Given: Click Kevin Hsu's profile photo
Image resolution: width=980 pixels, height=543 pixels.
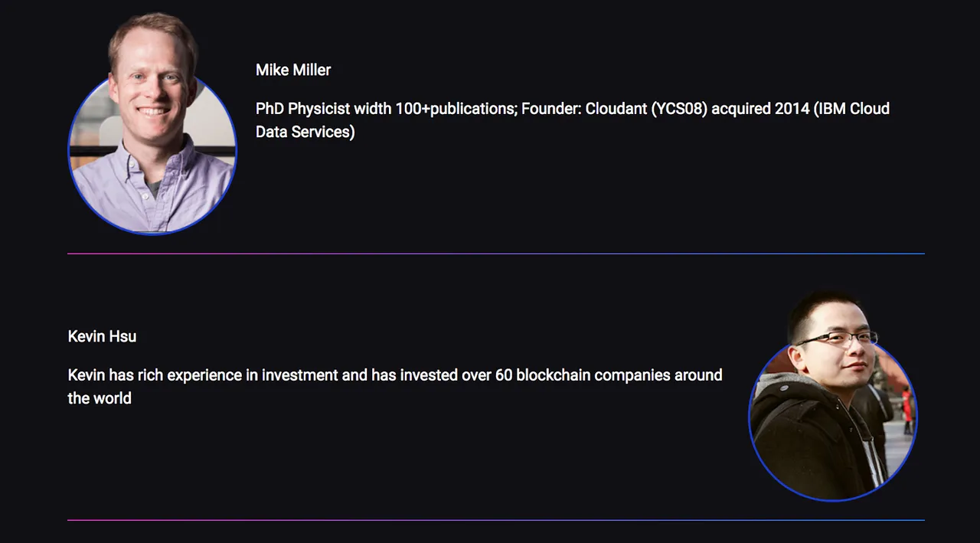Looking at the screenshot, I should click(833, 396).
